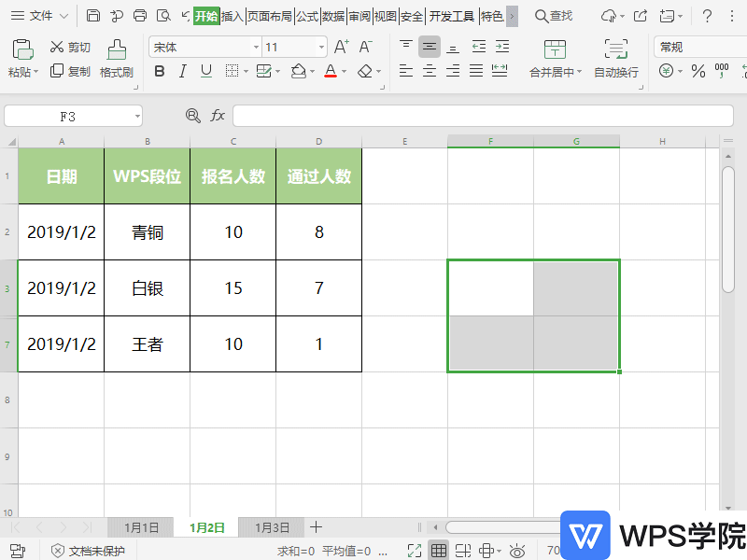Expand the Merge Center dropdown arrow
The height and width of the screenshot is (560, 747).
click(579, 72)
